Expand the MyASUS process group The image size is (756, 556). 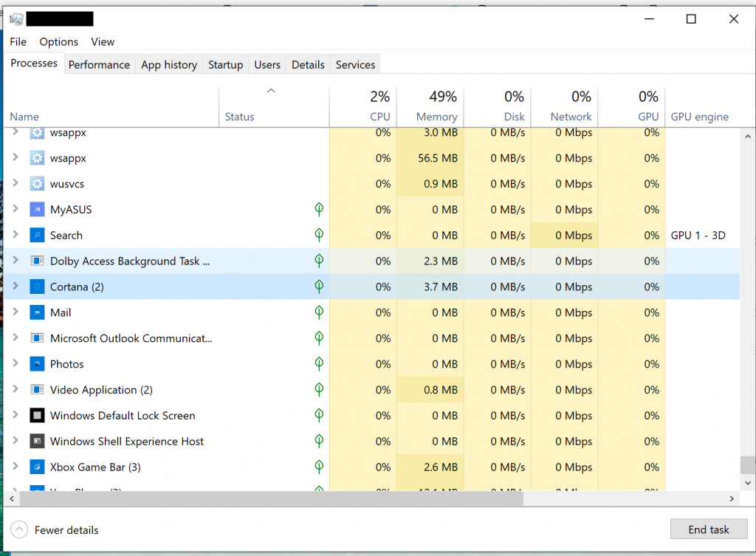coord(16,209)
